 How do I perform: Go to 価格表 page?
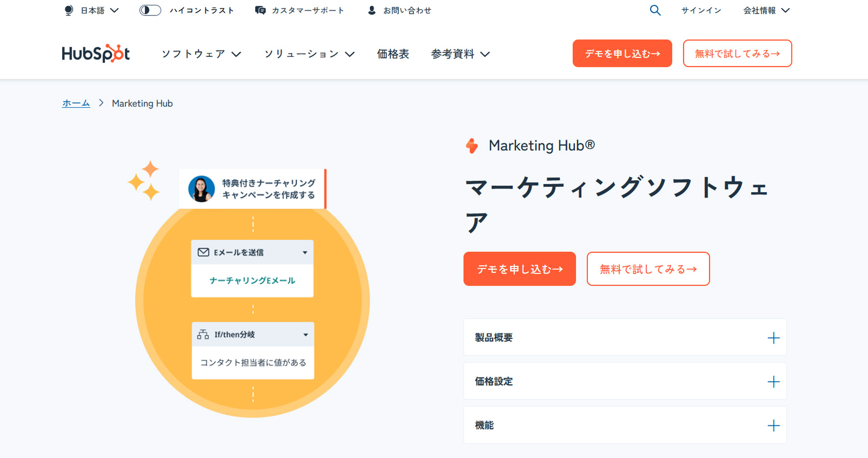[x=393, y=54]
